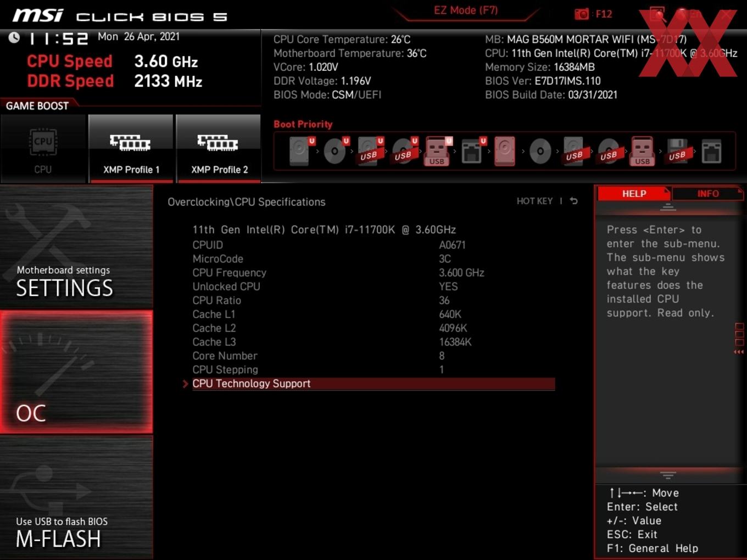The height and width of the screenshot is (560, 747).
Task: Expand the side panel with the triple-arrow icon
Action: point(739,352)
